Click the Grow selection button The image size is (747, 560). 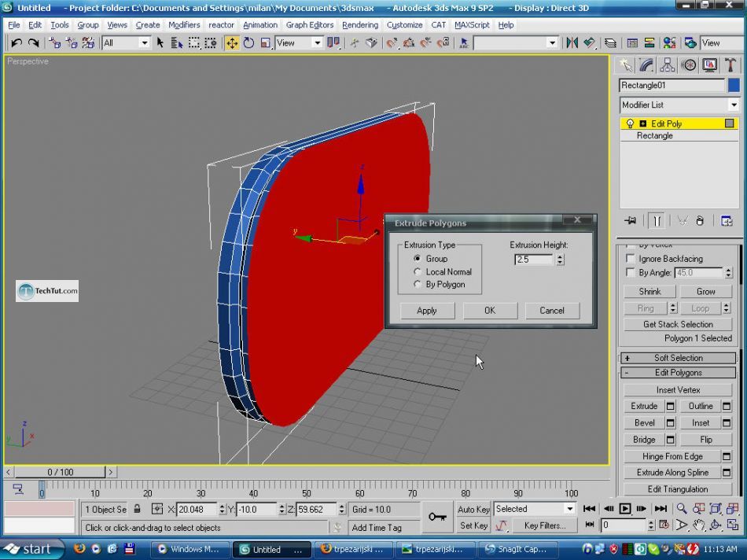(x=705, y=291)
